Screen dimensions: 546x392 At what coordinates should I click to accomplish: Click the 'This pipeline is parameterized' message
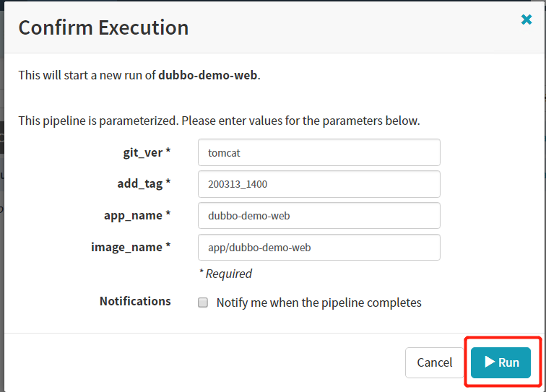coord(219,121)
